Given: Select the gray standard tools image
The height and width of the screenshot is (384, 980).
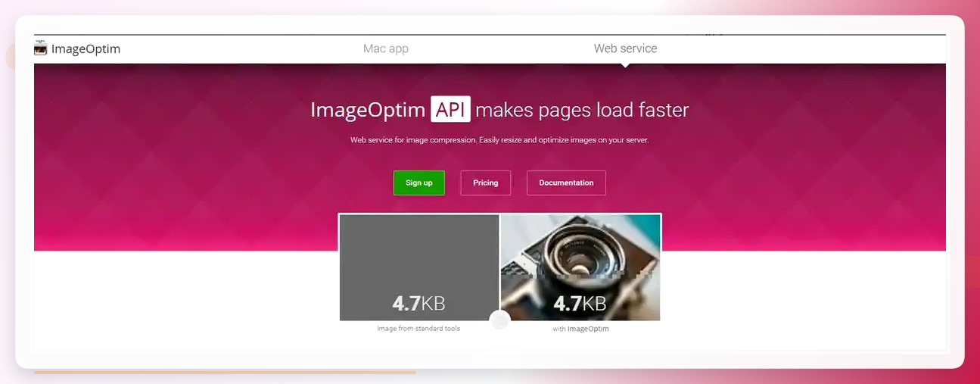Looking at the screenshot, I should click(419, 267).
